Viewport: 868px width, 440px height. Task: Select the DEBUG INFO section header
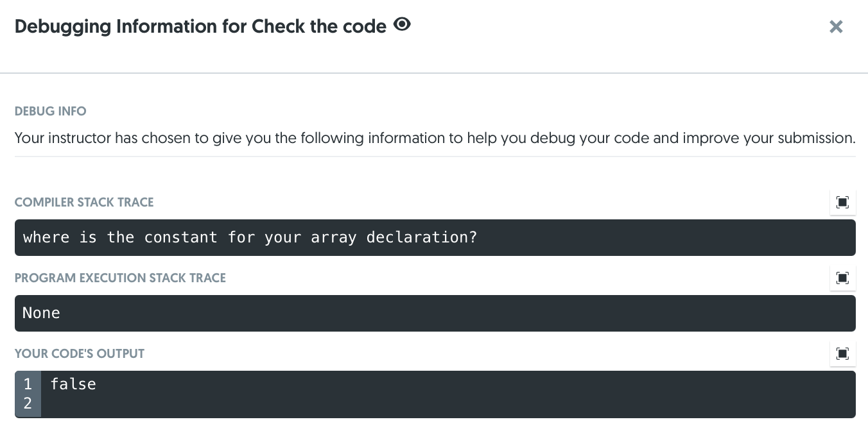(x=50, y=111)
